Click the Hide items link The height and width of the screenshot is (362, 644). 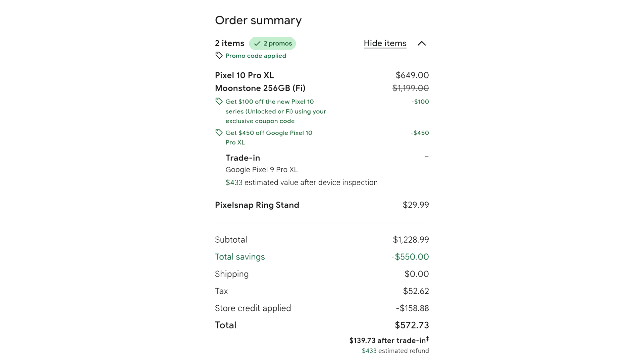[385, 43]
